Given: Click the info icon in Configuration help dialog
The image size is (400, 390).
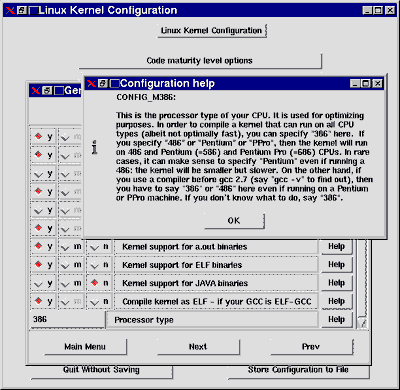Looking at the screenshot, I should click(95, 147).
